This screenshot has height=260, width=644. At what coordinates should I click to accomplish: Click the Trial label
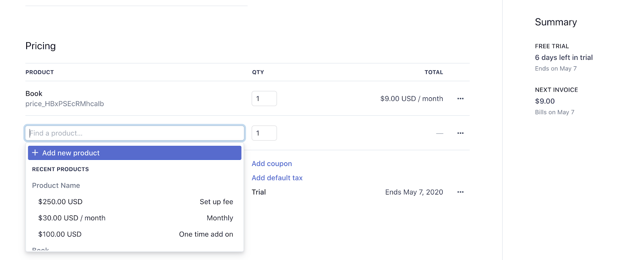coord(259,192)
